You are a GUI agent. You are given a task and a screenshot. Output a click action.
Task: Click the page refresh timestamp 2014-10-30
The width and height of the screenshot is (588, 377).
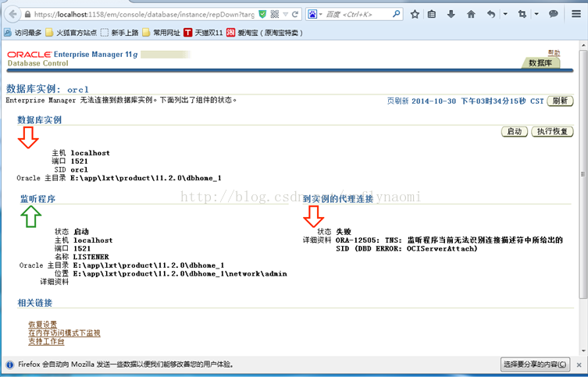click(x=433, y=101)
